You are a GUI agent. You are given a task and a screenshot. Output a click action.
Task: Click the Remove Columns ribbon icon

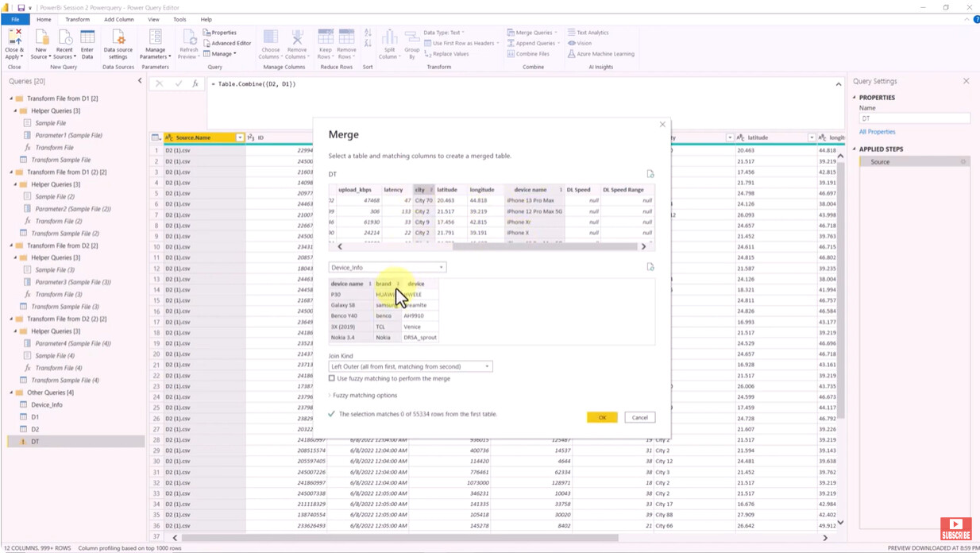[x=297, y=38]
